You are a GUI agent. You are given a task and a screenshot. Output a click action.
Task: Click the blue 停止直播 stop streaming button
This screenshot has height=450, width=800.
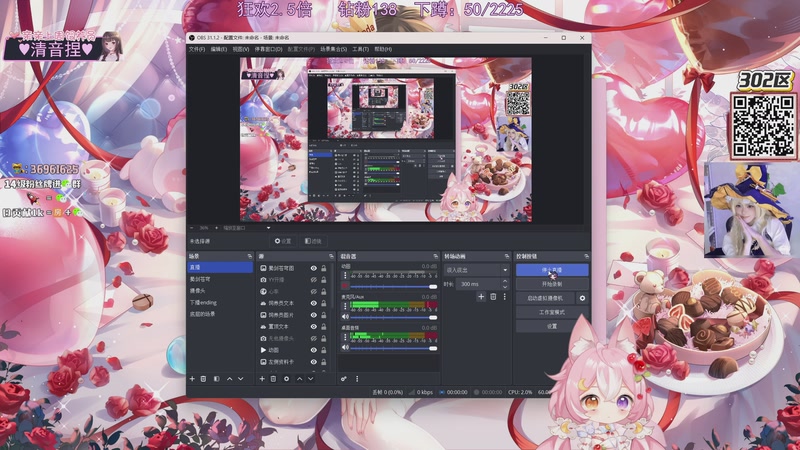552,270
